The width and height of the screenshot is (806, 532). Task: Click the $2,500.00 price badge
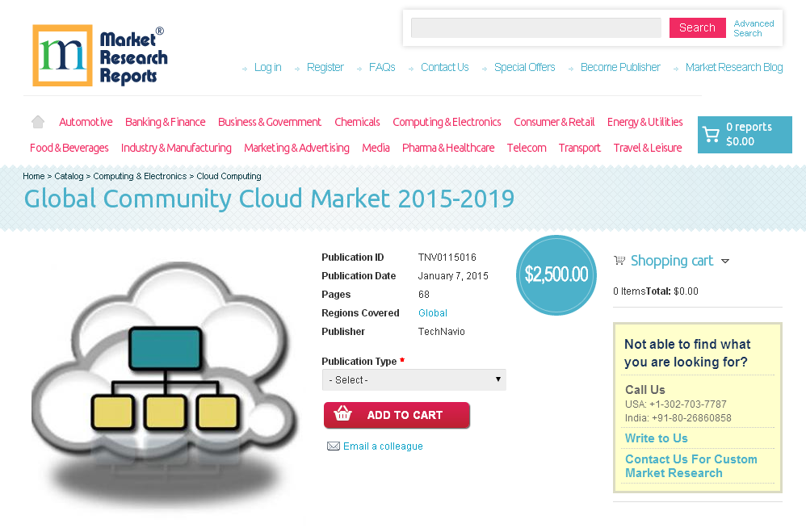556,274
